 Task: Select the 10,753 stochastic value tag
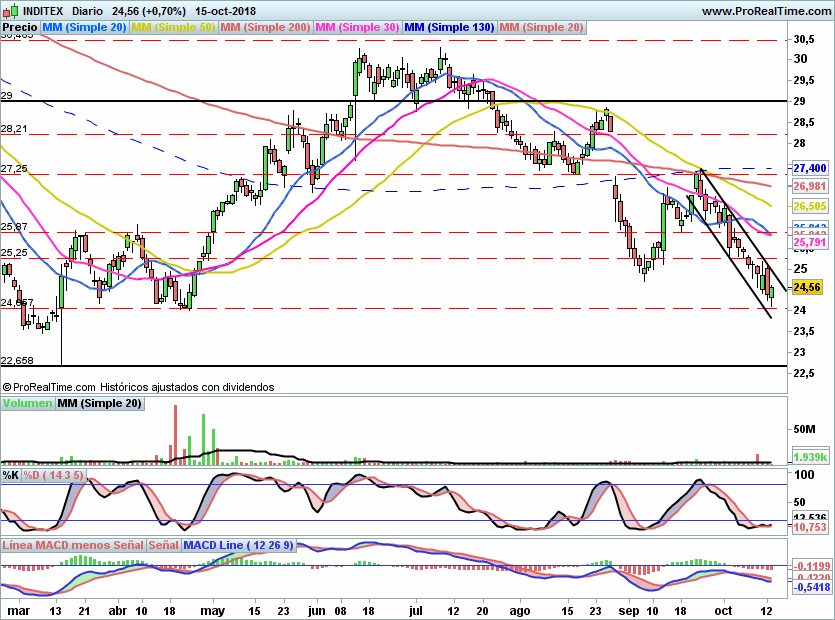point(809,527)
